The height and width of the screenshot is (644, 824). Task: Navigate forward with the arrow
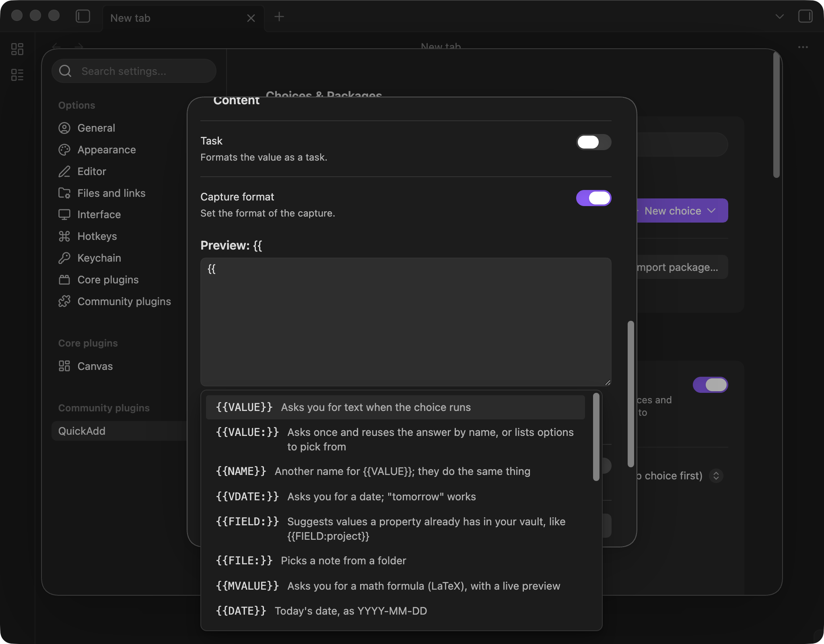tap(79, 47)
